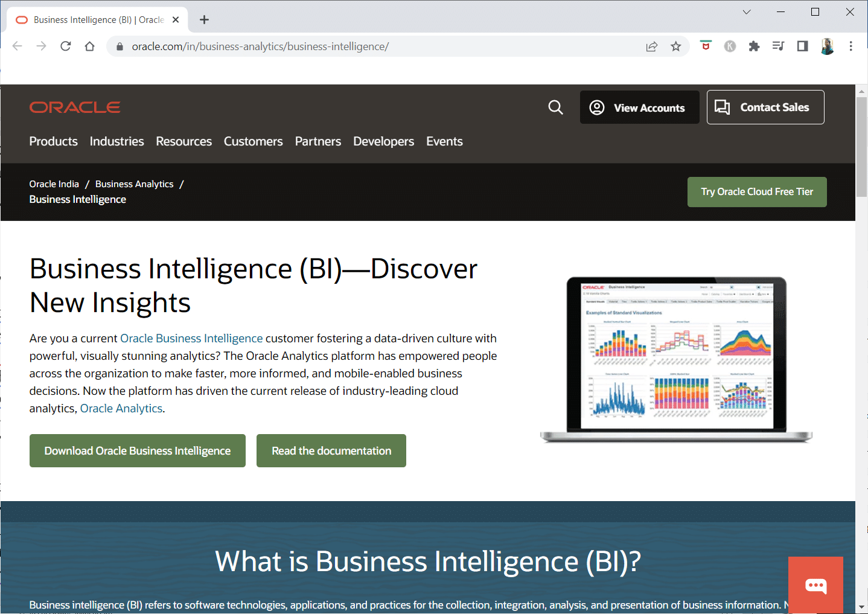Image resolution: width=868 pixels, height=614 pixels.
Task: Click the browser forward arrow
Action: (41, 46)
